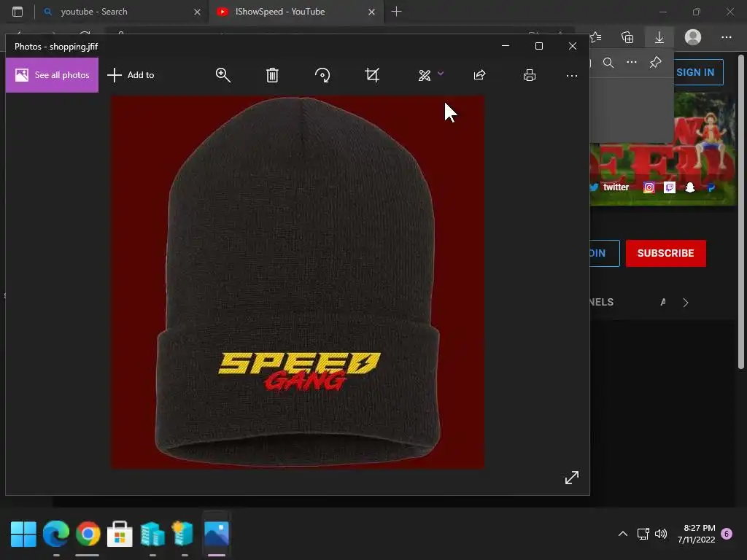
Task: Open Microsoft Edge from taskbar
Action: coord(55,534)
